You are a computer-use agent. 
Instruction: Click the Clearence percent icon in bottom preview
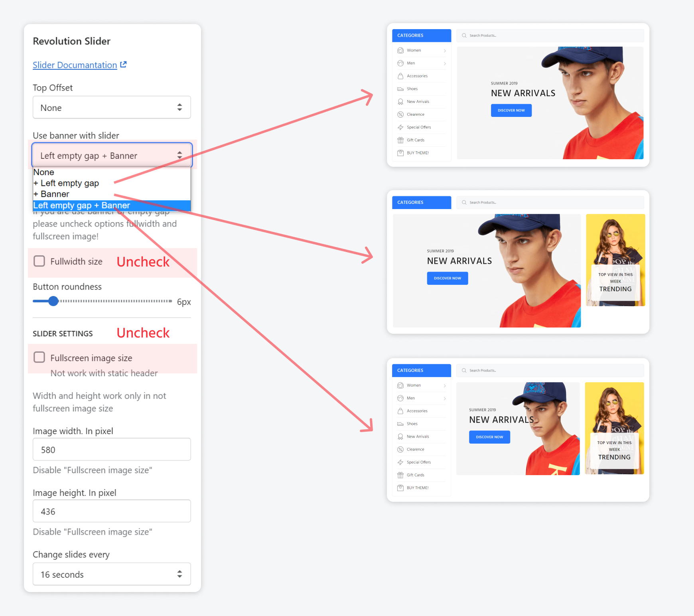pos(400,450)
